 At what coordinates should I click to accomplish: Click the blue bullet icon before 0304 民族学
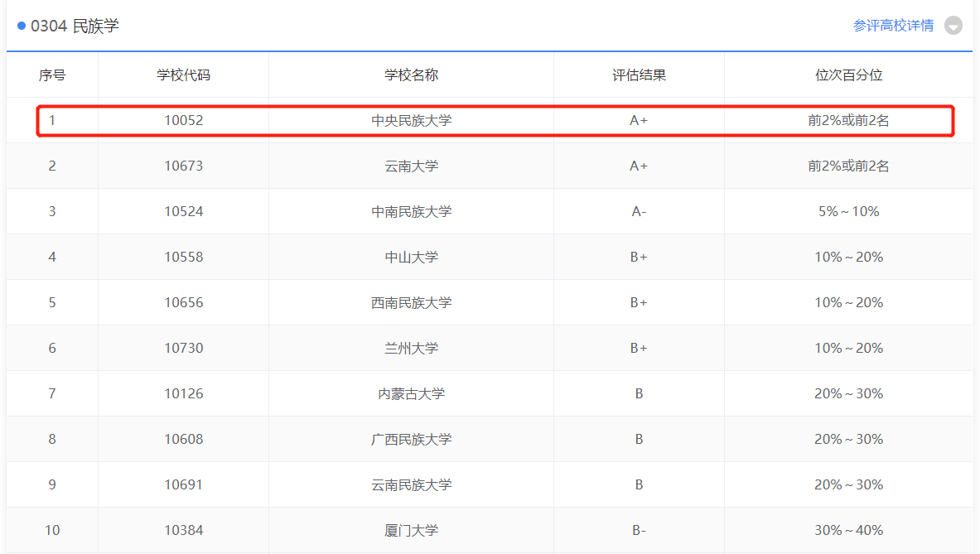pos(20,26)
